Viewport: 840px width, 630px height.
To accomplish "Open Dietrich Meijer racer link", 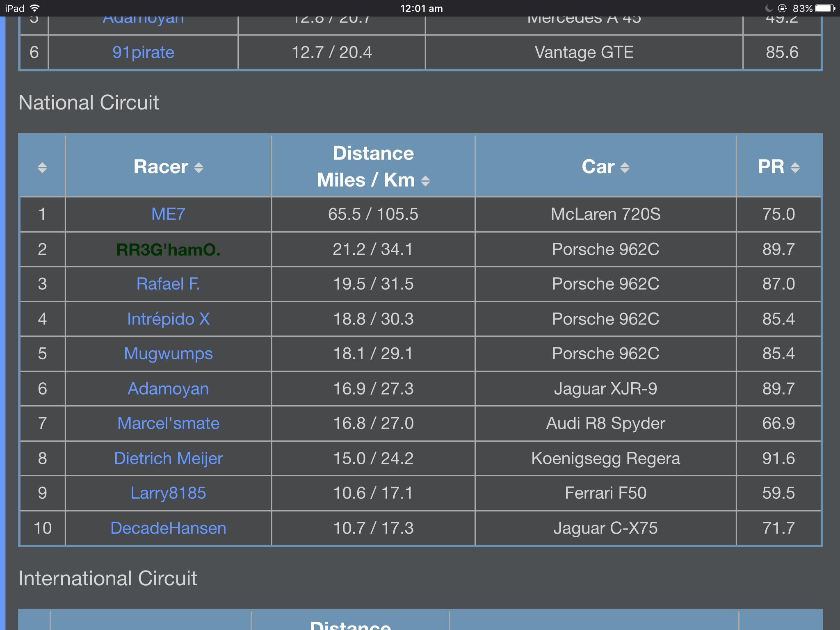I will pyautogui.click(x=168, y=458).
